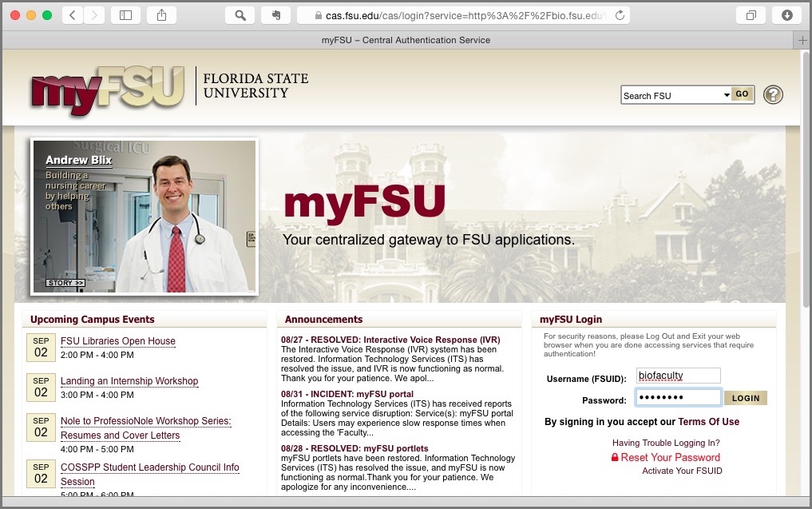Screen dimensions: 812x509
Task: Select the myFSU Central Authentication Service tab
Action: tap(406, 40)
